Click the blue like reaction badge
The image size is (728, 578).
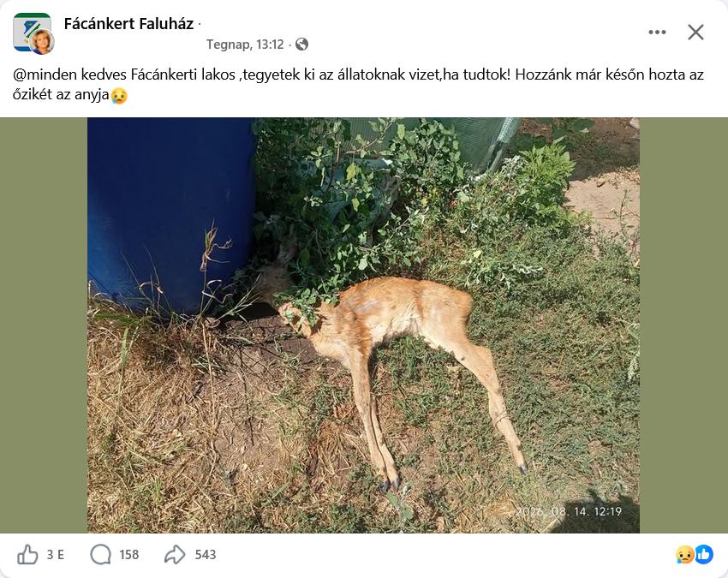pyautogui.click(x=704, y=554)
